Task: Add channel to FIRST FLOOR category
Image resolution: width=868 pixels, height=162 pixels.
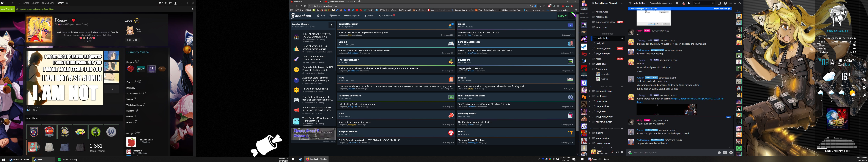Action: point(622,87)
